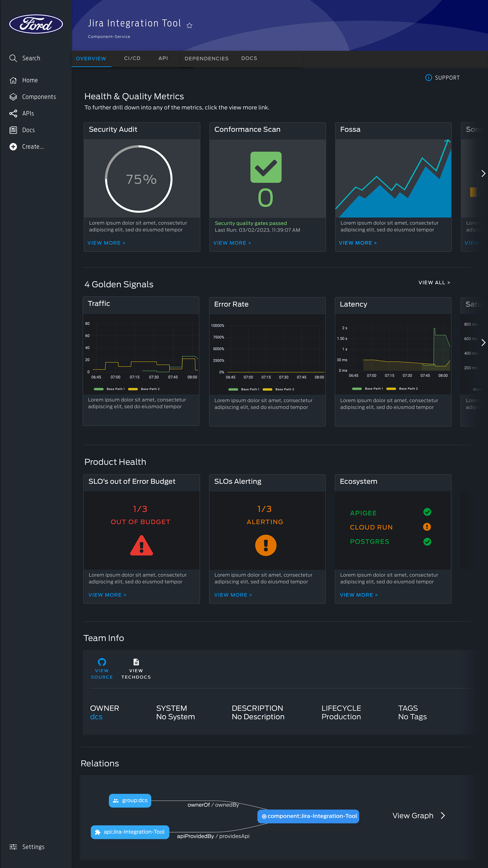Click the api:Jira-Integration-Tool node

(130, 832)
